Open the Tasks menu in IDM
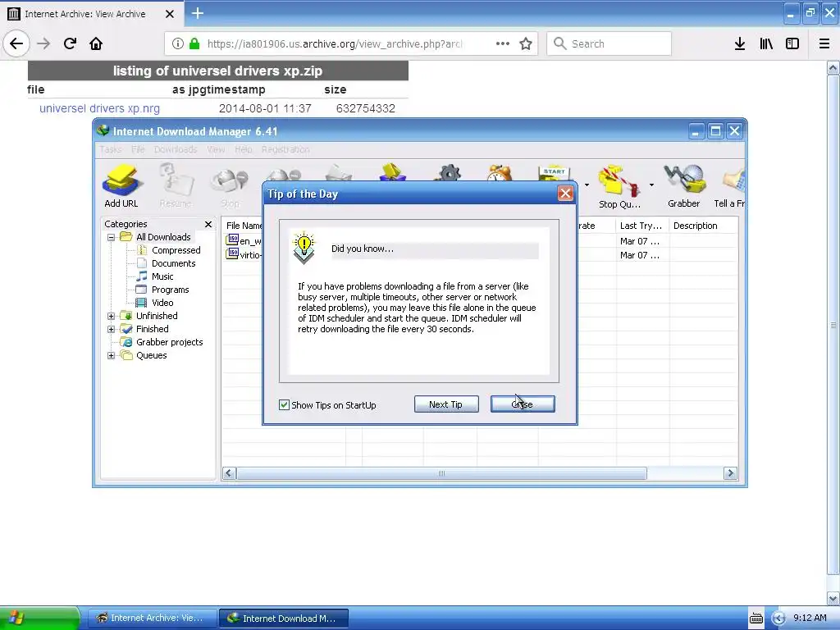Image resolution: width=840 pixels, height=630 pixels. [x=111, y=149]
